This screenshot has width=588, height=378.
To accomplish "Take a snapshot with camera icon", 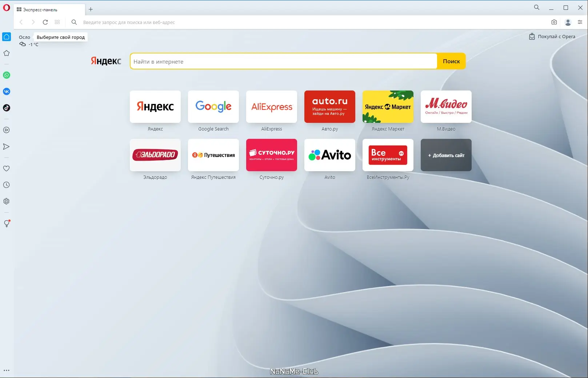I will click(x=554, y=22).
